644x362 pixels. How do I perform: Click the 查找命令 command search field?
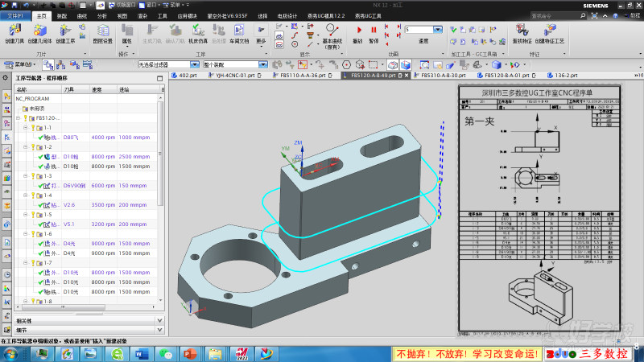click(554, 15)
